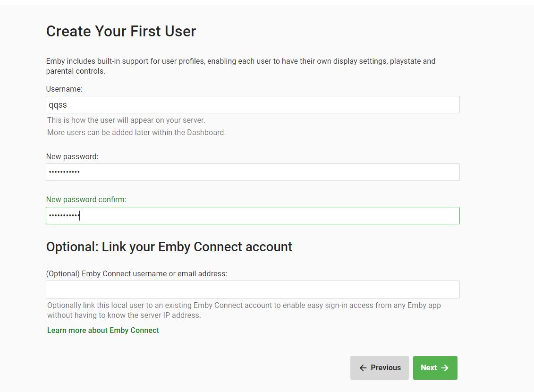Click the 'This is how the user will appear' hint
Image resolution: width=534 pixels, height=392 pixels.
(126, 120)
